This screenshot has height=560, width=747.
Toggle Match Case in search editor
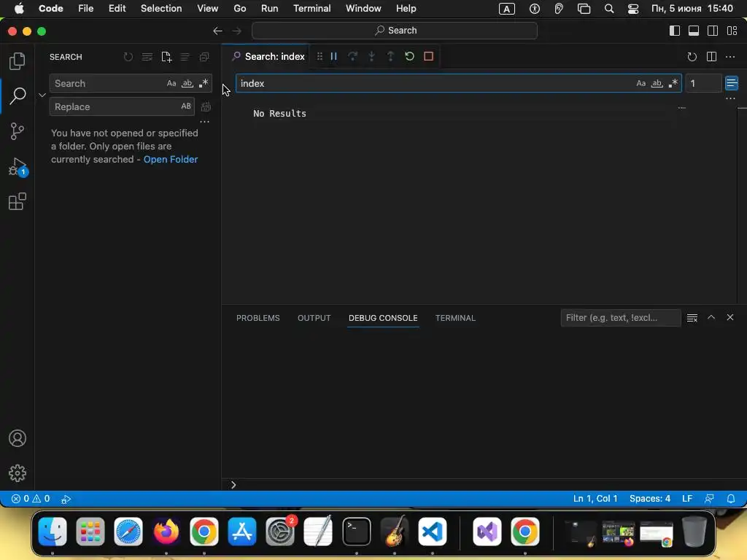[640, 83]
